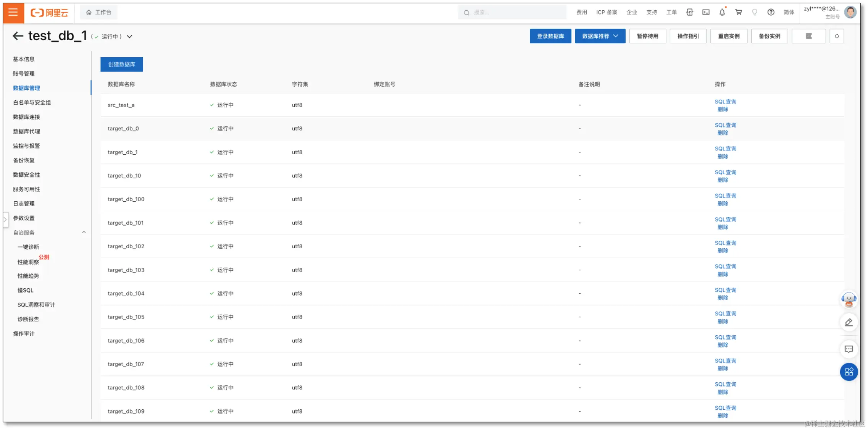Expand the collapsed left panel handle
Image resolution: width=868 pixels, height=430 pixels.
[x=5, y=220]
